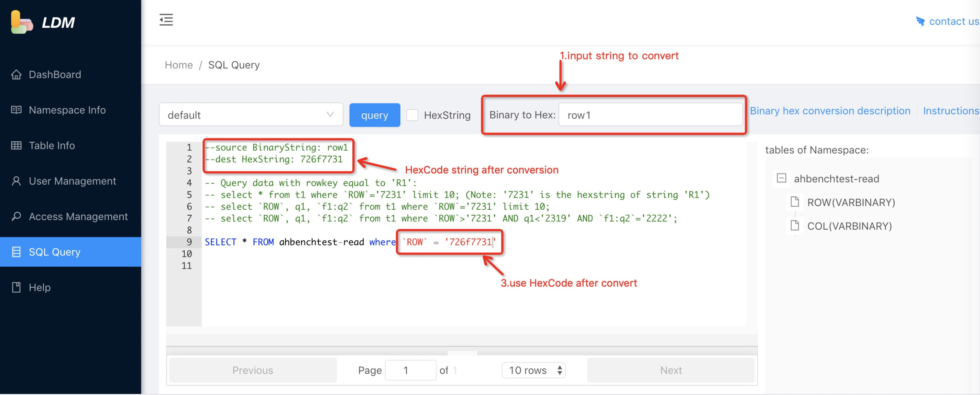The width and height of the screenshot is (980, 395).
Task: Click COL(VARBINARY) file icon
Action: click(795, 225)
